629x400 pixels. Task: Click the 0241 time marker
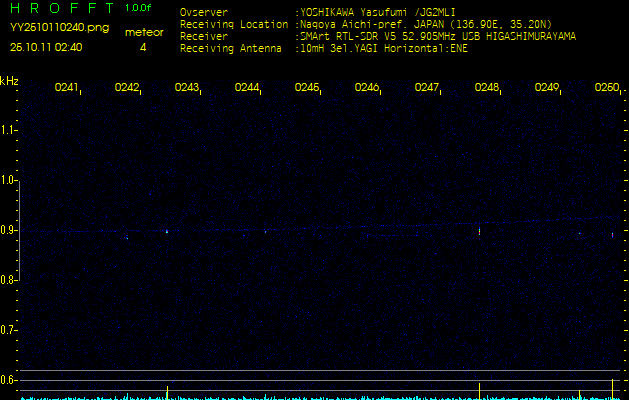pos(66,88)
